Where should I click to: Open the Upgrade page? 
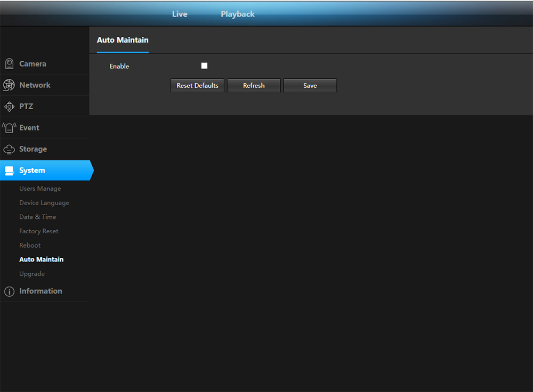(32, 274)
